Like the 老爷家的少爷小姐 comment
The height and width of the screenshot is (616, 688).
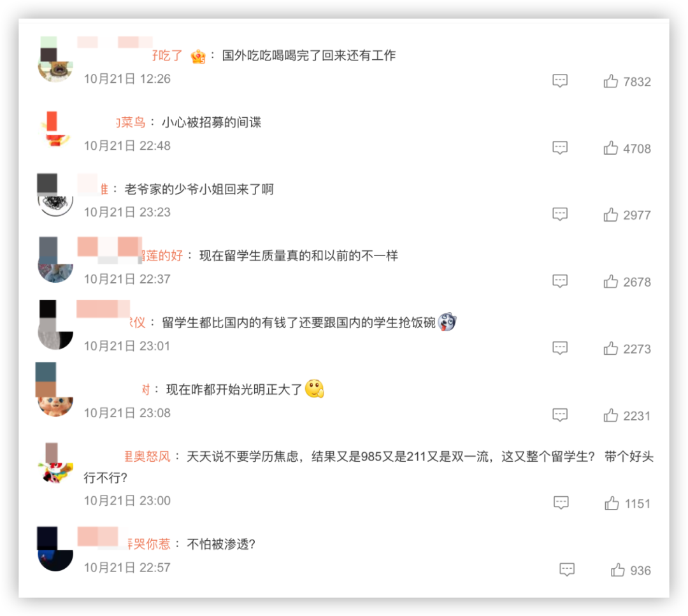tap(610, 215)
